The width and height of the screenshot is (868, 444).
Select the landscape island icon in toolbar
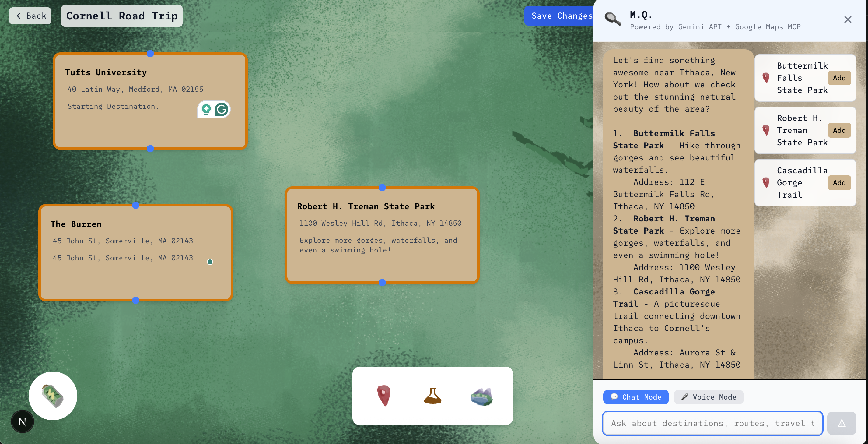pos(481,396)
